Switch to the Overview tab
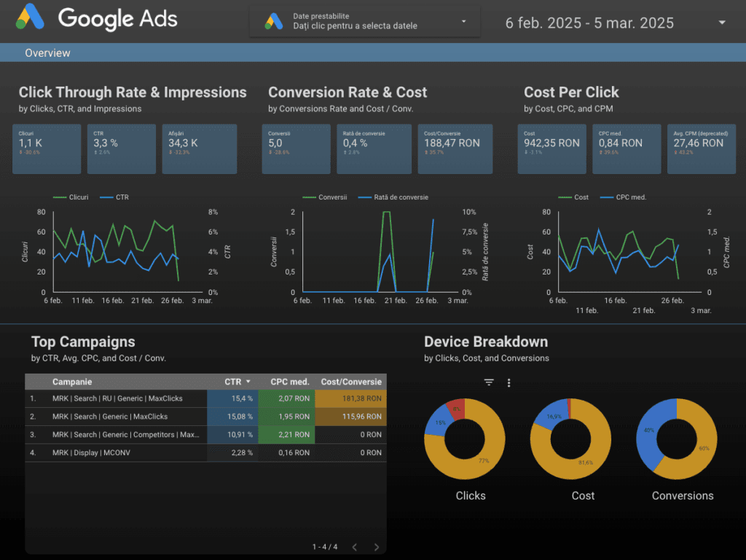This screenshot has width=746, height=560. tap(47, 53)
